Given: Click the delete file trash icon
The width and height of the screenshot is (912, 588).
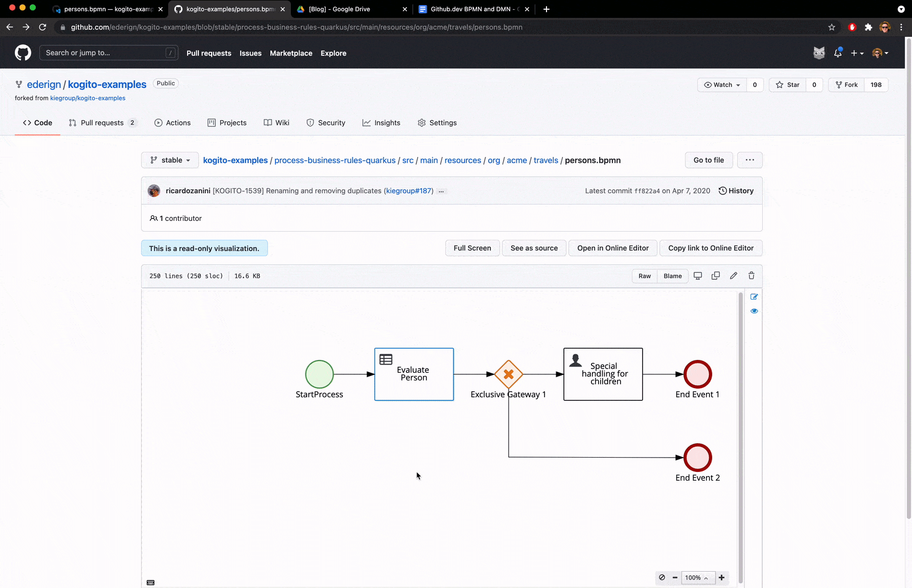Looking at the screenshot, I should [x=751, y=276].
